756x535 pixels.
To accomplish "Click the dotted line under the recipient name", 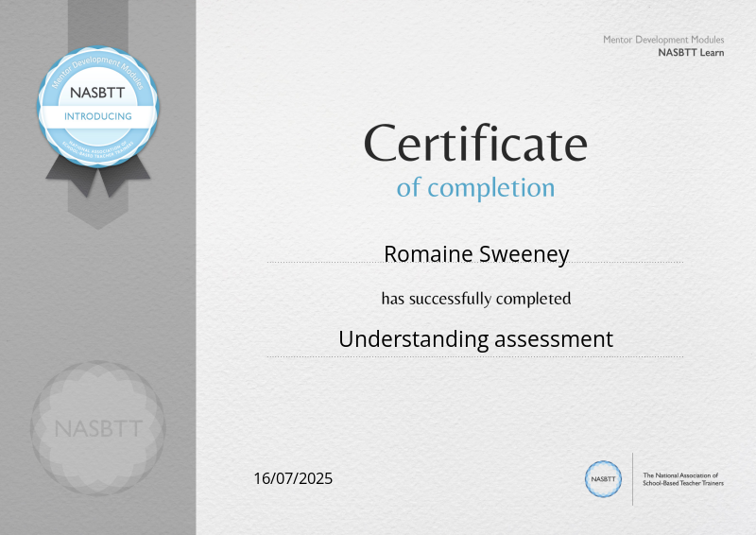I will coord(475,263).
